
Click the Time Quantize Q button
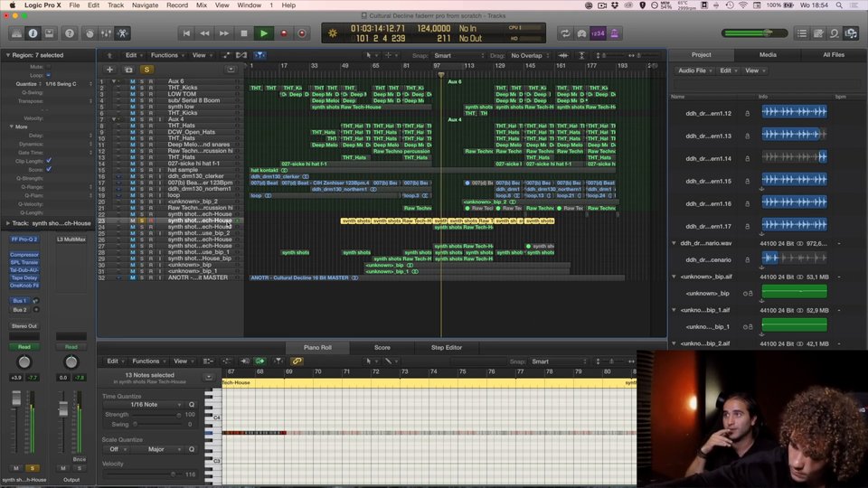point(192,405)
